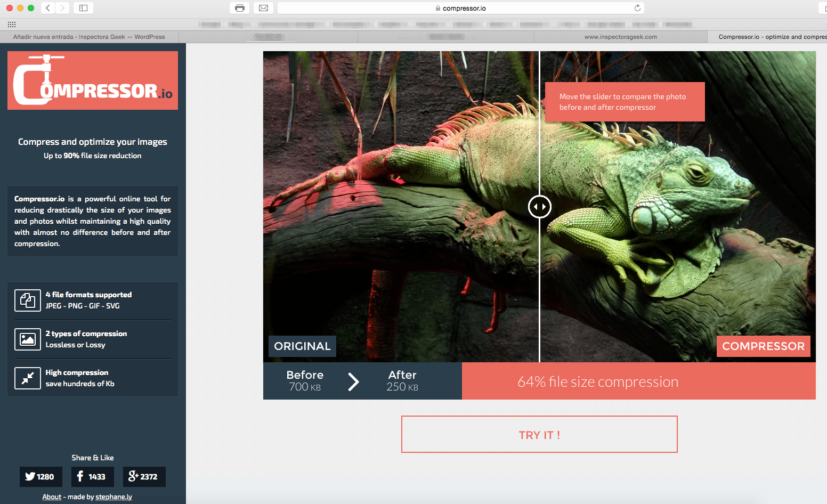Screen dimensions: 827x504
Task: Switch to the Inspectora Geek WordPress tab
Action: pyautogui.click(x=89, y=37)
